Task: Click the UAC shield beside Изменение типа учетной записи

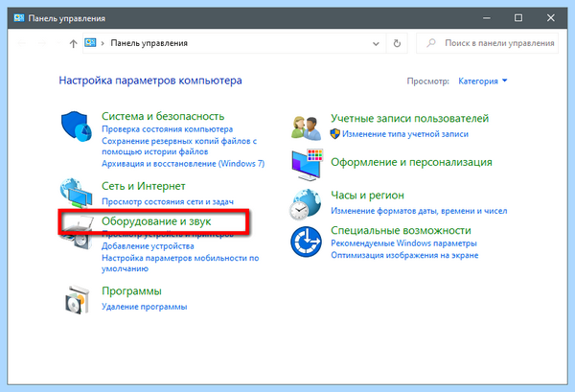Action: (x=334, y=134)
